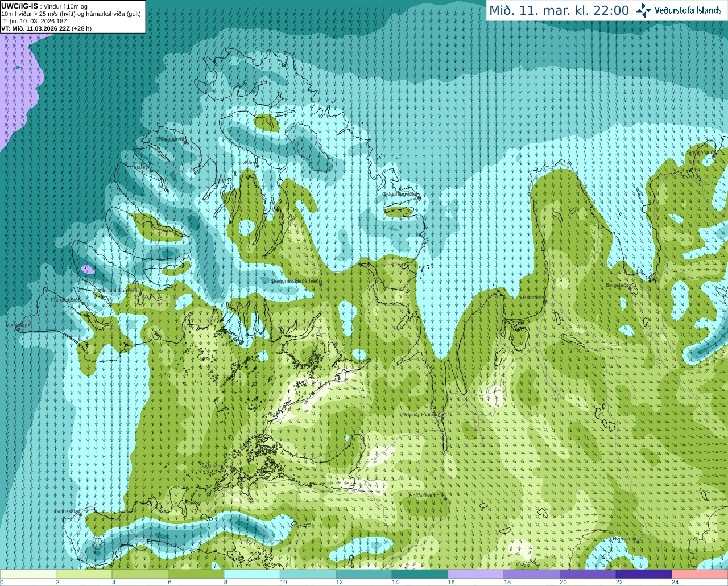Click the small lavender wind patch near Bíldudalsflugvöllur

(x=88, y=269)
